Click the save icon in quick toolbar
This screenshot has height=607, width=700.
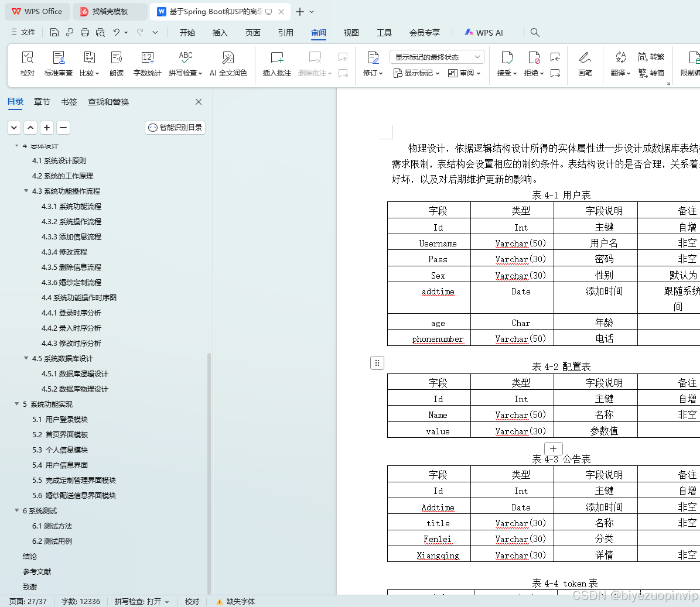coord(54,32)
